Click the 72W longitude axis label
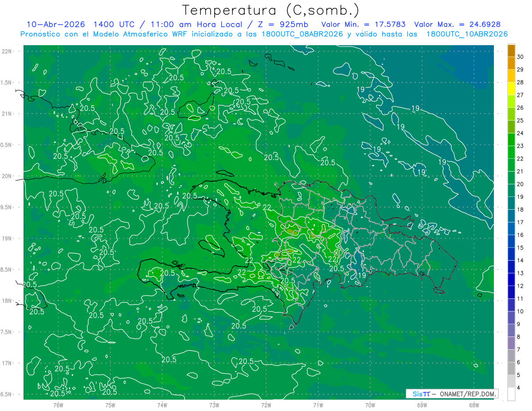The height and width of the screenshot is (411, 532). pos(266,405)
